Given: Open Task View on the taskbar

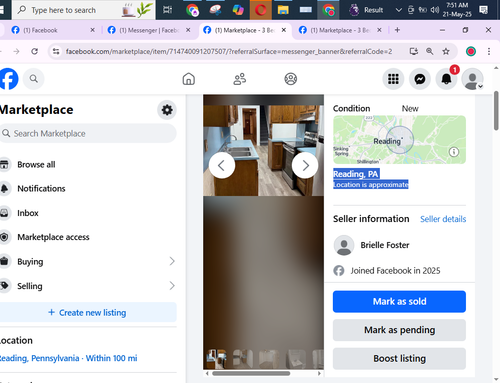Looking at the screenshot, I should 167,10.
